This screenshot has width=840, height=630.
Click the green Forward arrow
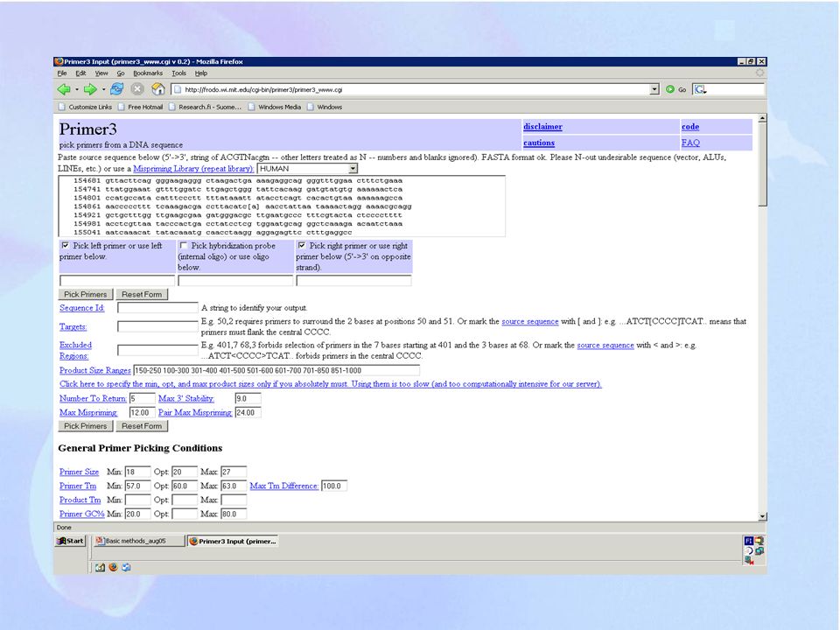pyautogui.click(x=90, y=89)
